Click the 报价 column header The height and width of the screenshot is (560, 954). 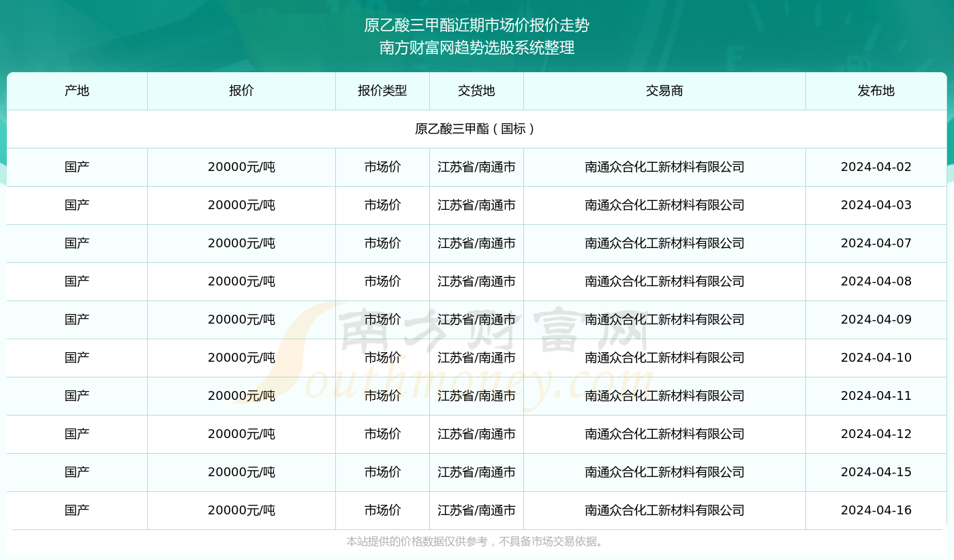[x=241, y=91]
